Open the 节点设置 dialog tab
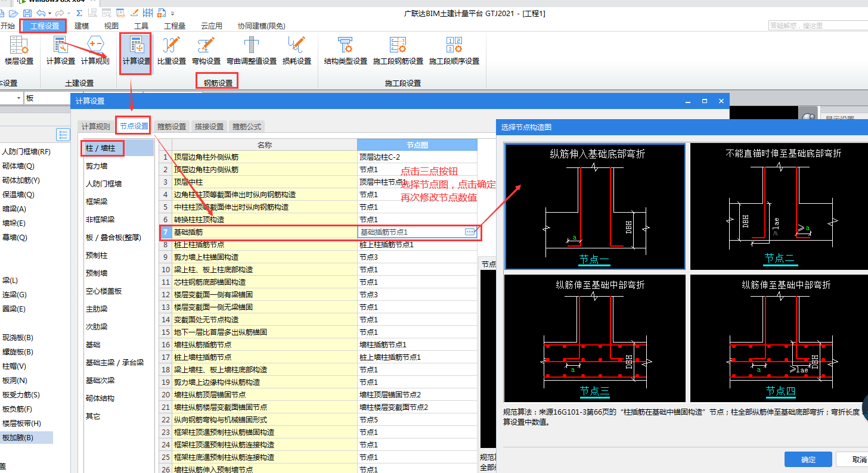Viewport: 868px width, 473px height. click(x=134, y=126)
